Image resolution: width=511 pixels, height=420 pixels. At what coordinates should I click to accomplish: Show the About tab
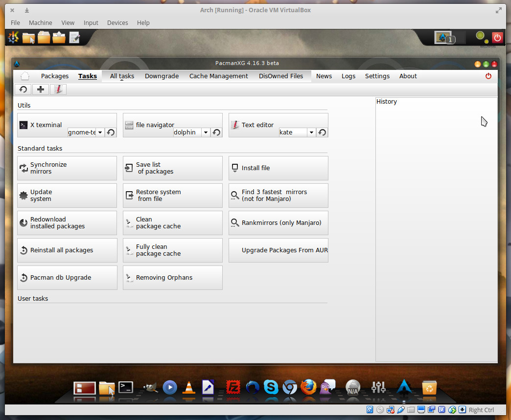[x=408, y=76]
